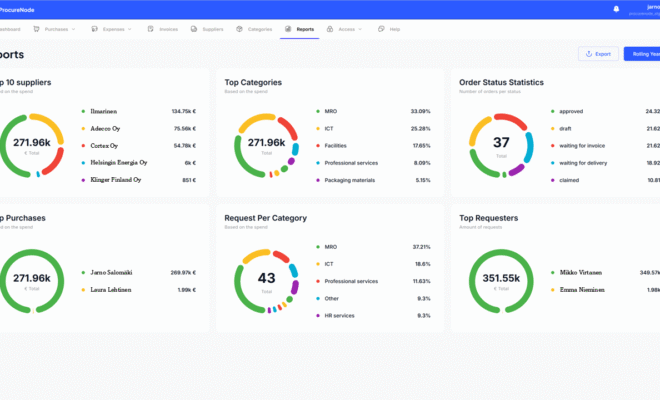Click the Reports chart icon

(x=288, y=29)
